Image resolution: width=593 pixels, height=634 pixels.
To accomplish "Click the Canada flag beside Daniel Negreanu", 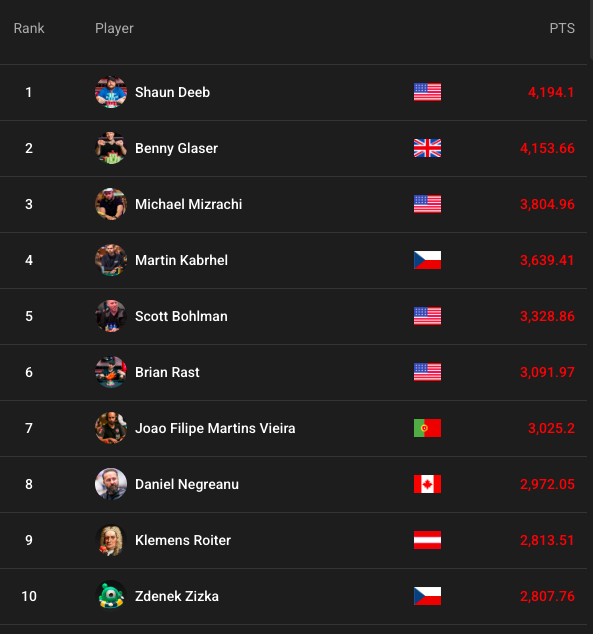I will (x=427, y=484).
